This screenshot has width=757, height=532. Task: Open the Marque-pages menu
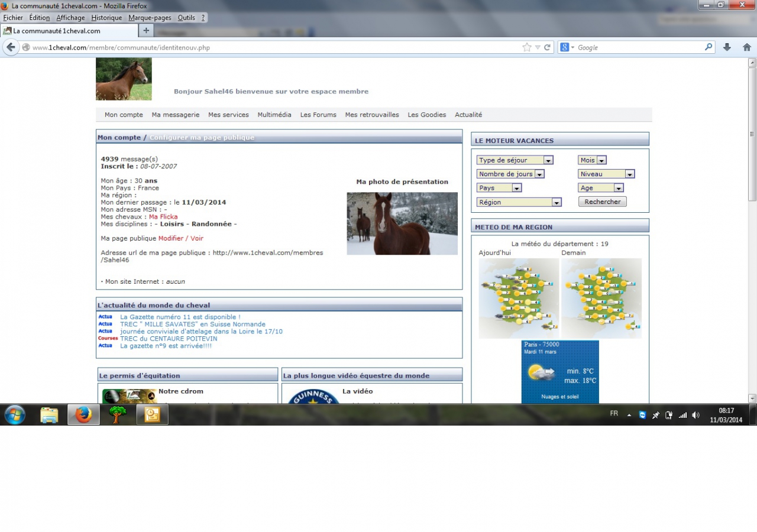pos(150,18)
